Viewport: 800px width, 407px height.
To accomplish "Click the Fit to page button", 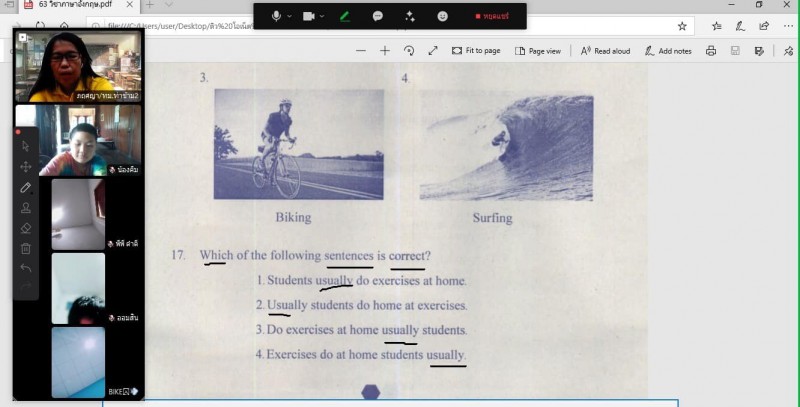I will (x=476, y=51).
